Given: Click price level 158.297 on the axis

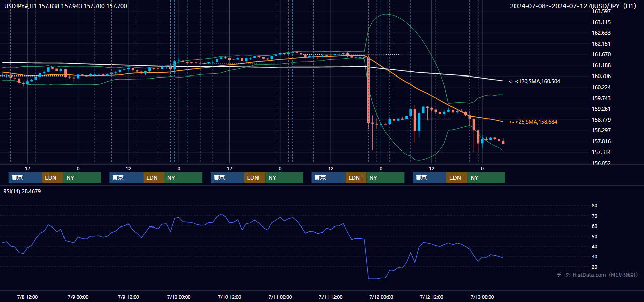Looking at the screenshot, I should point(601,130).
